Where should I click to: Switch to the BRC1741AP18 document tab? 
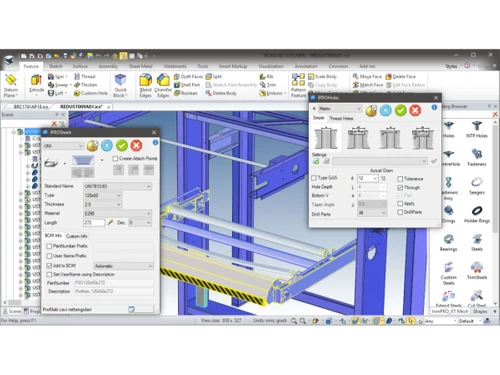(31, 107)
